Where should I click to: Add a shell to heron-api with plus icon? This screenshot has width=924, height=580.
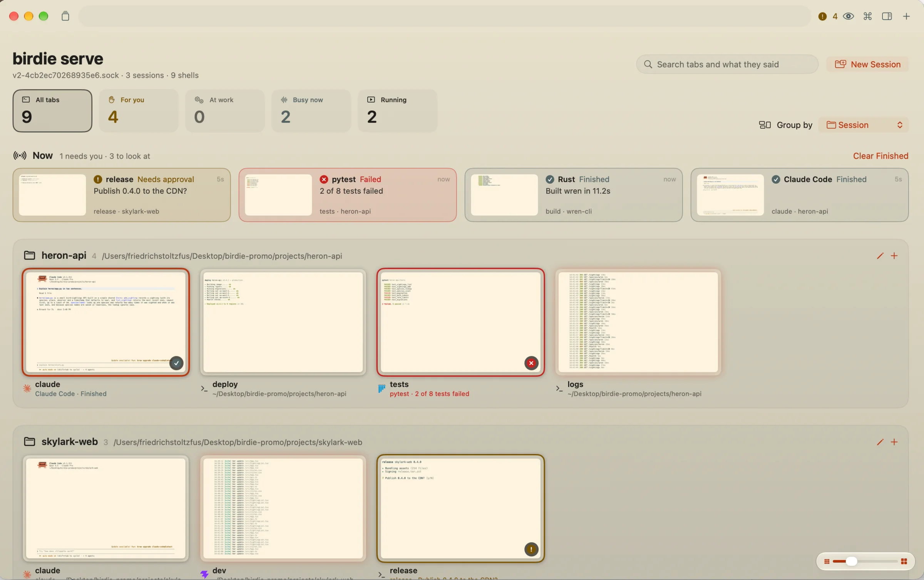pyautogui.click(x=894, y=256)
